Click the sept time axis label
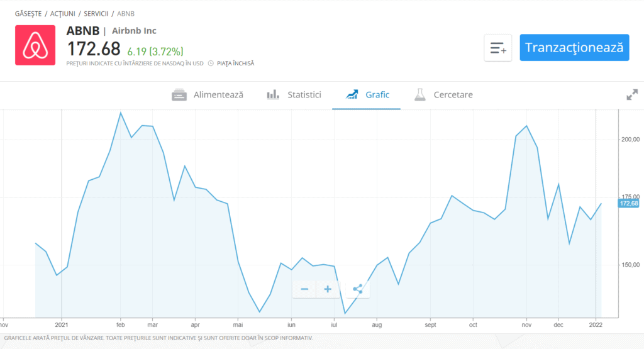This screenshot has height=349, width=644. [x=430, y=324]
